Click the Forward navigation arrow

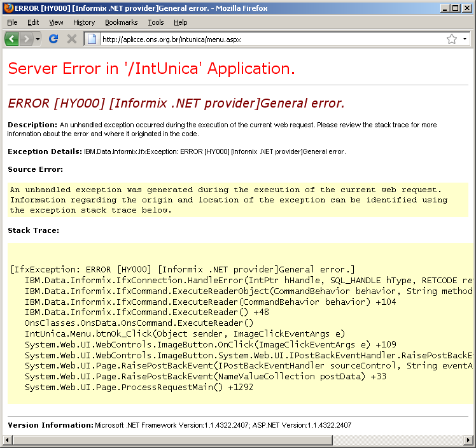(27, 39)
